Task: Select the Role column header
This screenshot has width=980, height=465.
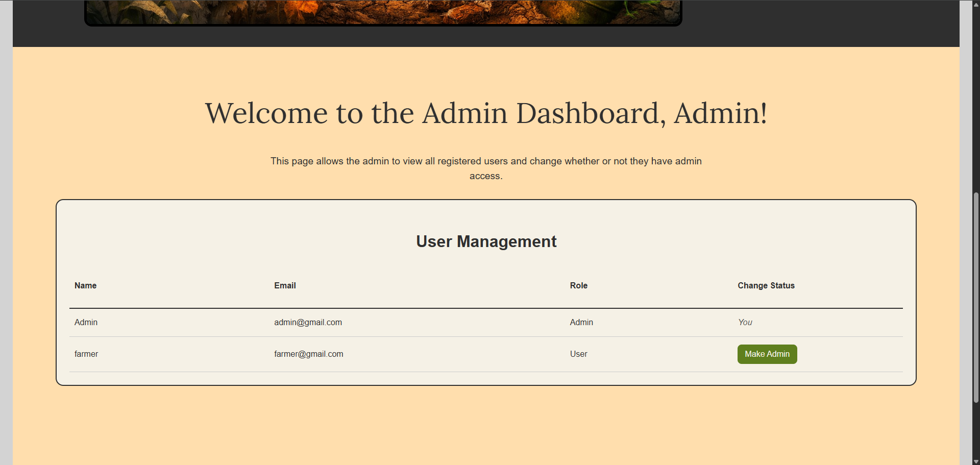Action: (x=578, y=285)
